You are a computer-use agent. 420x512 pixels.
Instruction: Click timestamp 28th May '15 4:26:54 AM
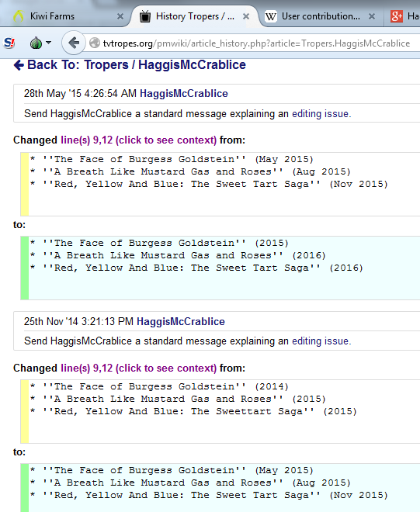pos(80,93)
